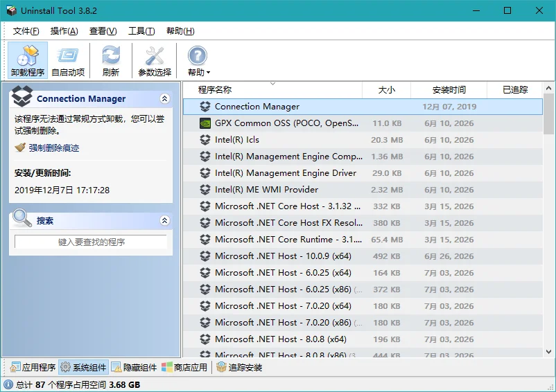Sort by the 大小 column header
556x392 pixels.
(x=386, y=90)
